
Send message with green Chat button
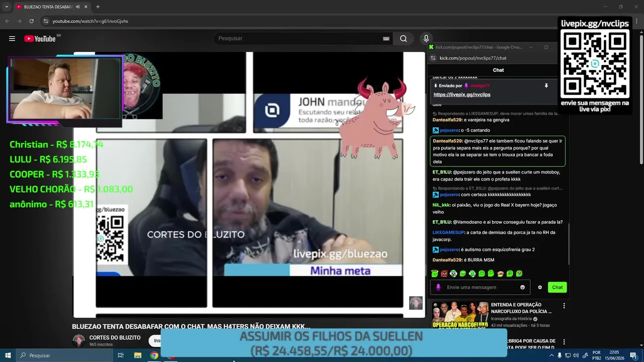pyautogui.click(x=557, y=288)
